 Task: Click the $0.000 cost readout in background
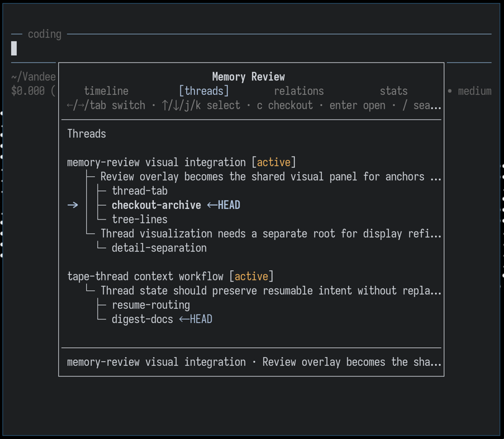pos(28,91)
